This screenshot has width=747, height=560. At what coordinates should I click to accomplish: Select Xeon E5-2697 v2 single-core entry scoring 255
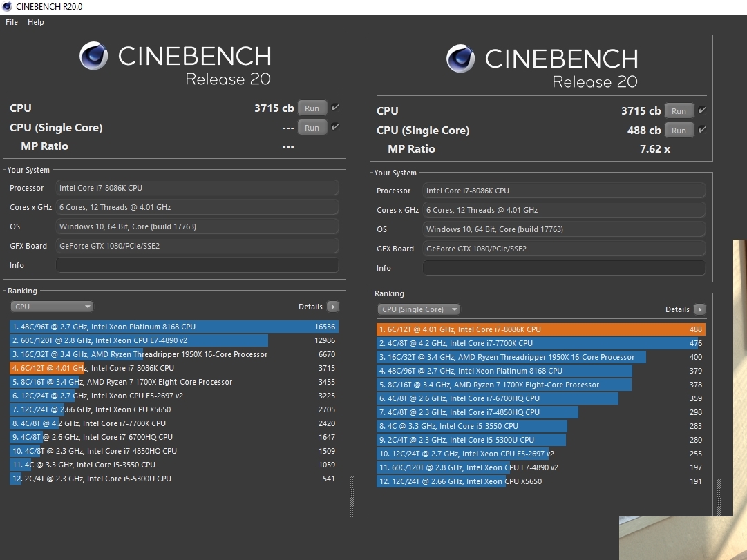540,454
